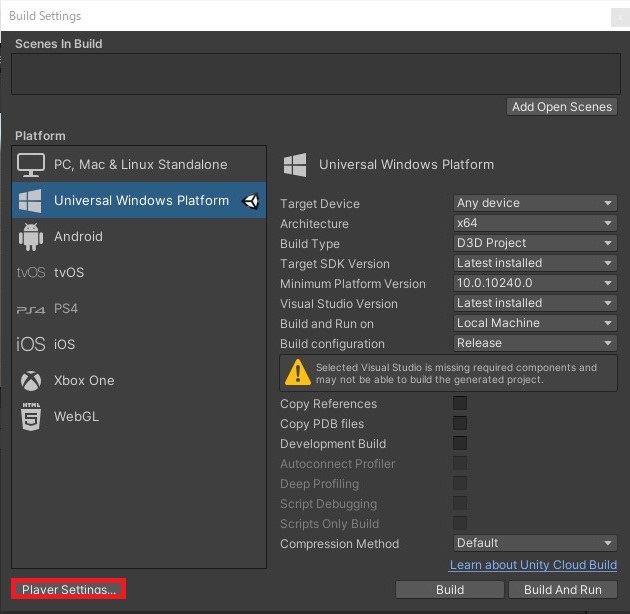Select the PS4 platform entry
Viewport: 630px width, 614px height.
(139, 309)
